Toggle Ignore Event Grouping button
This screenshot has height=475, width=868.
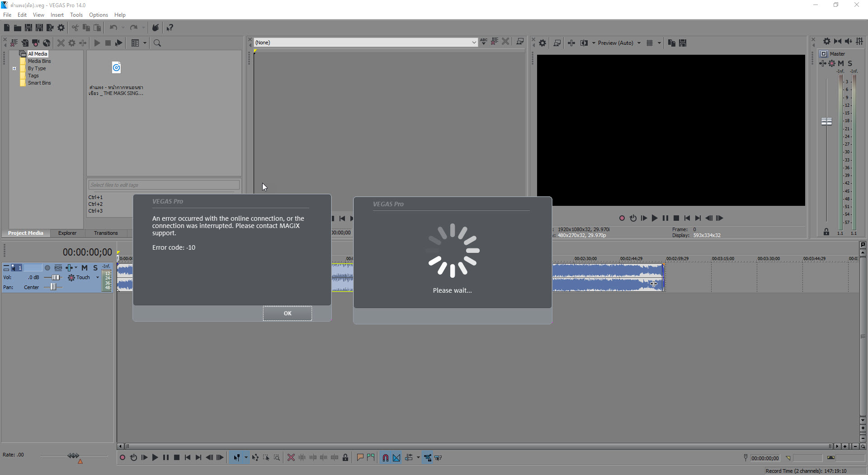[439, 458]
